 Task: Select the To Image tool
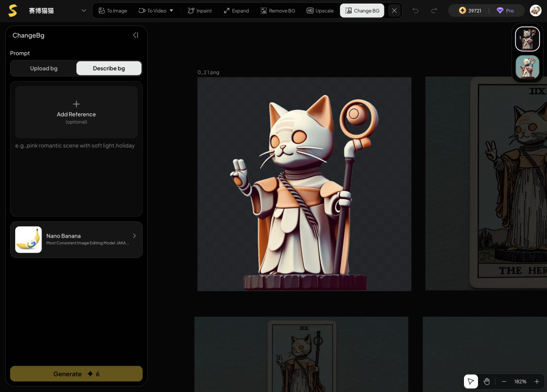[112, 11]
